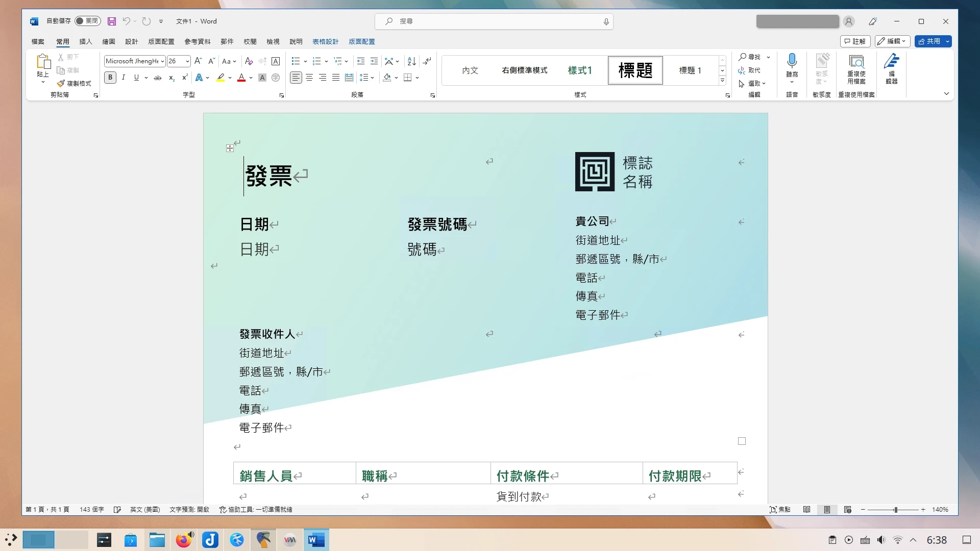
Task: Open comments via the 註解 button
Action: 854,41
